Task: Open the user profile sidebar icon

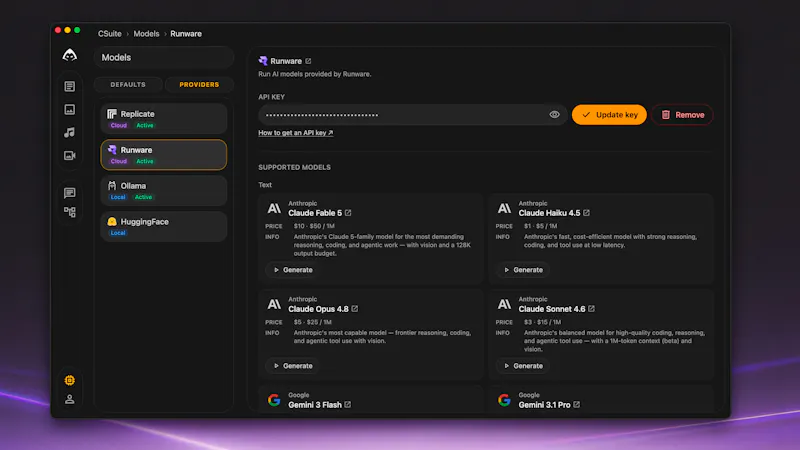Action: point(70,399)
